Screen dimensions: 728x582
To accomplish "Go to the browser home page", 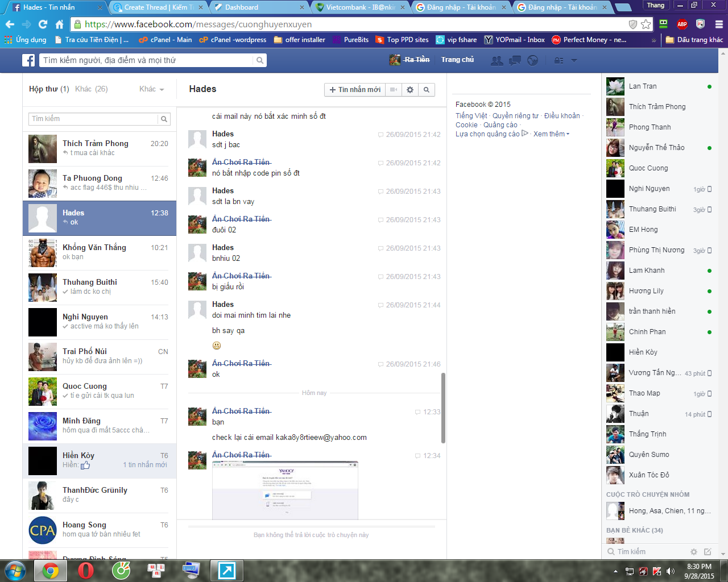I will 59,24.
